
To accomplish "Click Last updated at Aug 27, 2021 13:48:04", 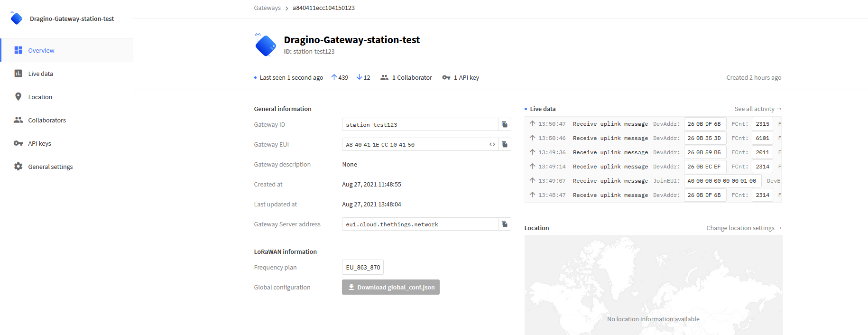I will (371, 204).
